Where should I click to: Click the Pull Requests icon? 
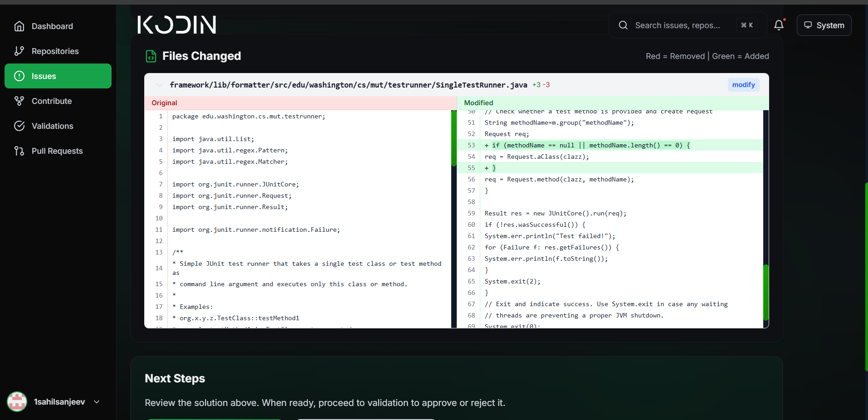(19, 151)
